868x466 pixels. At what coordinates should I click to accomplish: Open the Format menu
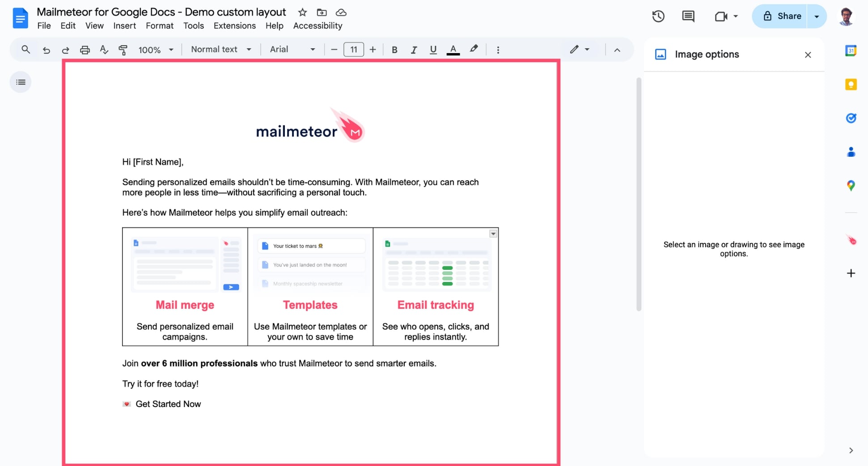159,26
